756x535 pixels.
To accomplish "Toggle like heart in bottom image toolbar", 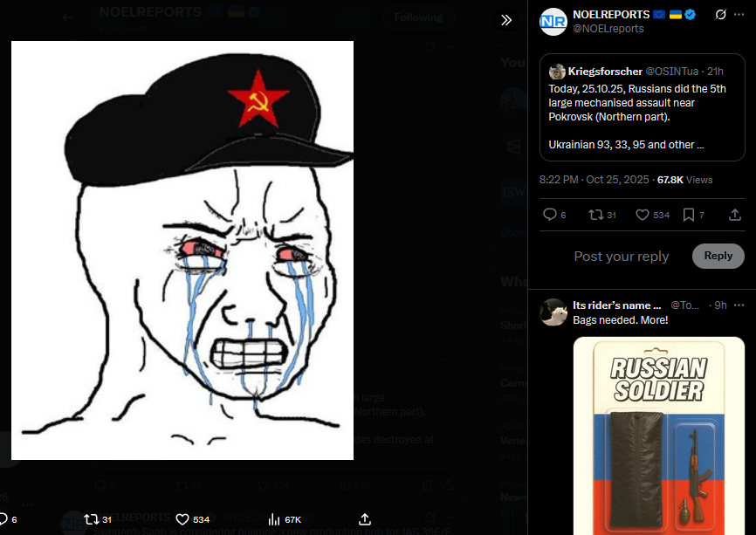I will click(182, 519).
